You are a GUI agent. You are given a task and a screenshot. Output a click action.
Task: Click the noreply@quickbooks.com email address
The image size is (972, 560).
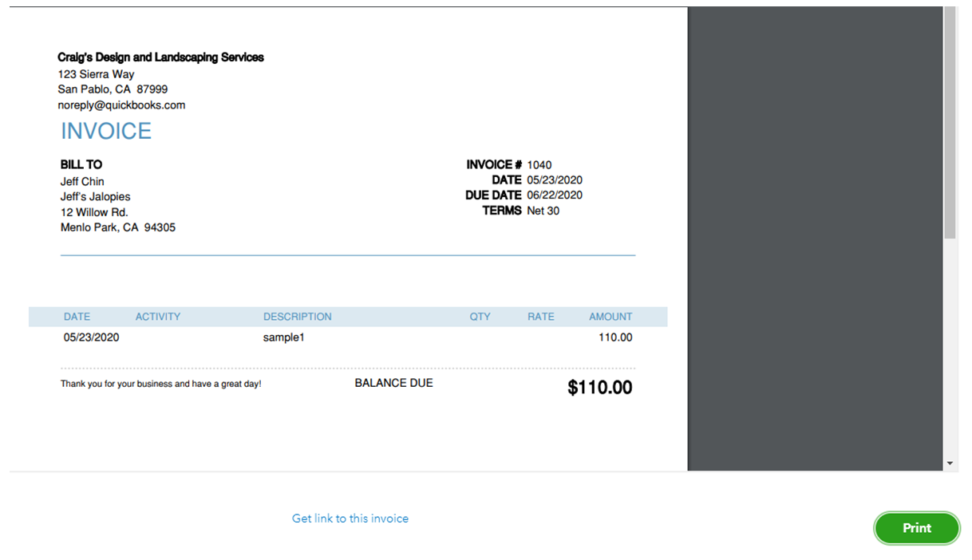click(x=121, y=105)
